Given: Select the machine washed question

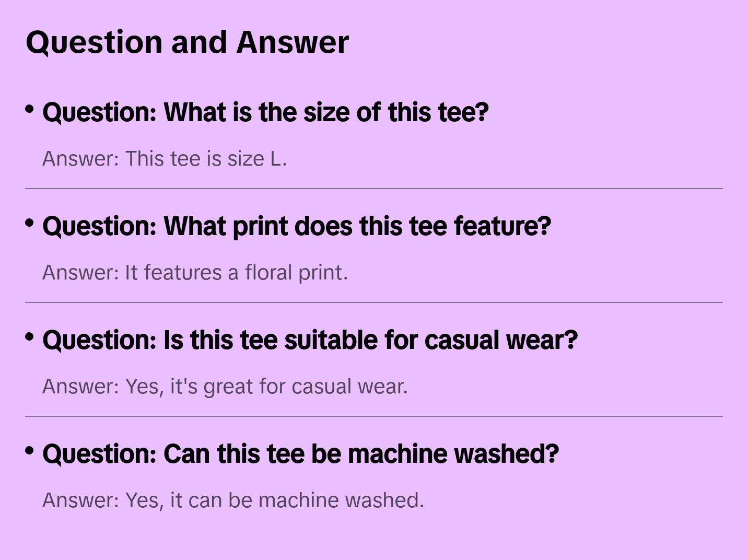Looking at the screenshot, I should coord(300,454).
